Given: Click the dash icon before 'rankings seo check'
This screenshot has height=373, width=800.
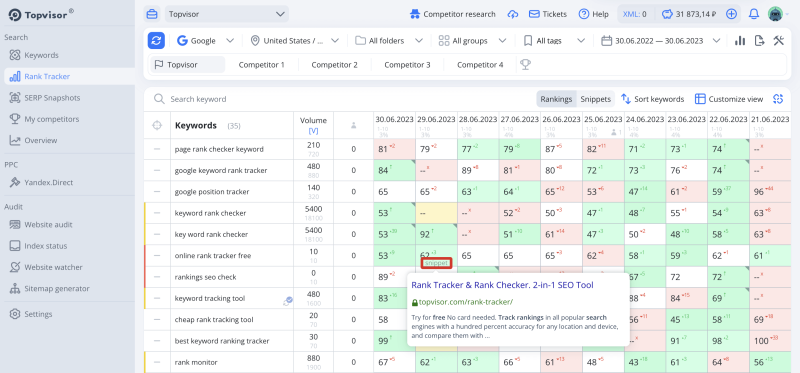Looking at the screenshot, I should pos(157,277).
